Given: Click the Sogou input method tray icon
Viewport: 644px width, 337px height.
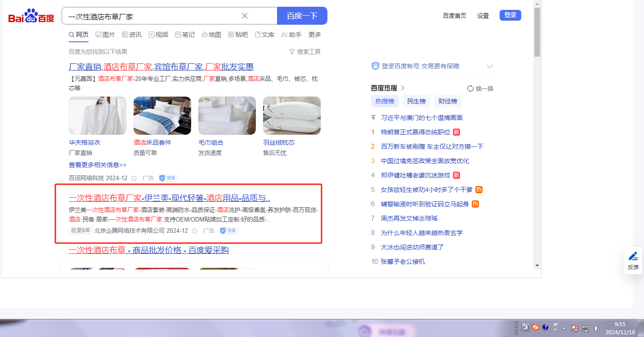Looking at the screenshot, I should click(535, 328).
